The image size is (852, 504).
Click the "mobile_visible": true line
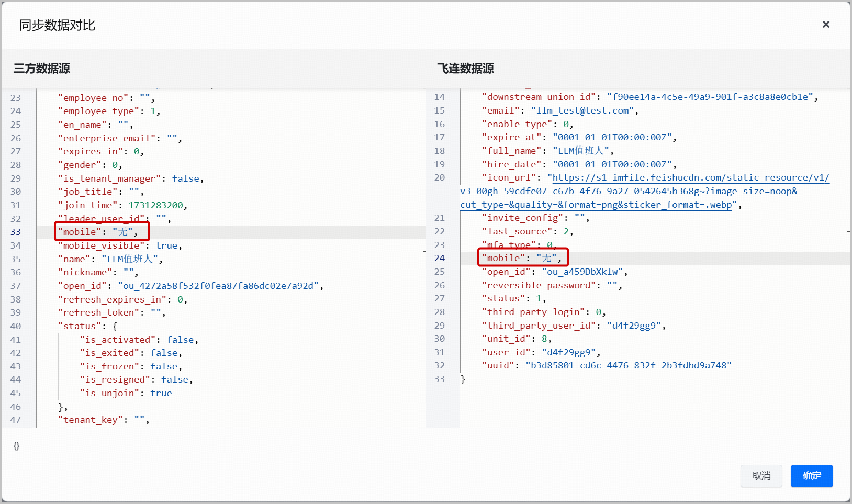coord(120,245)
